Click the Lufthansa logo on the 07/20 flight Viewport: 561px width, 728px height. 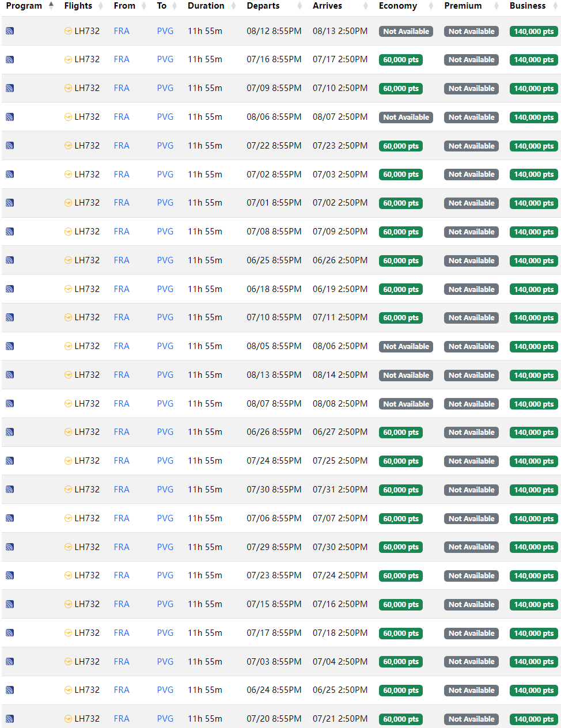pos(68,719)
